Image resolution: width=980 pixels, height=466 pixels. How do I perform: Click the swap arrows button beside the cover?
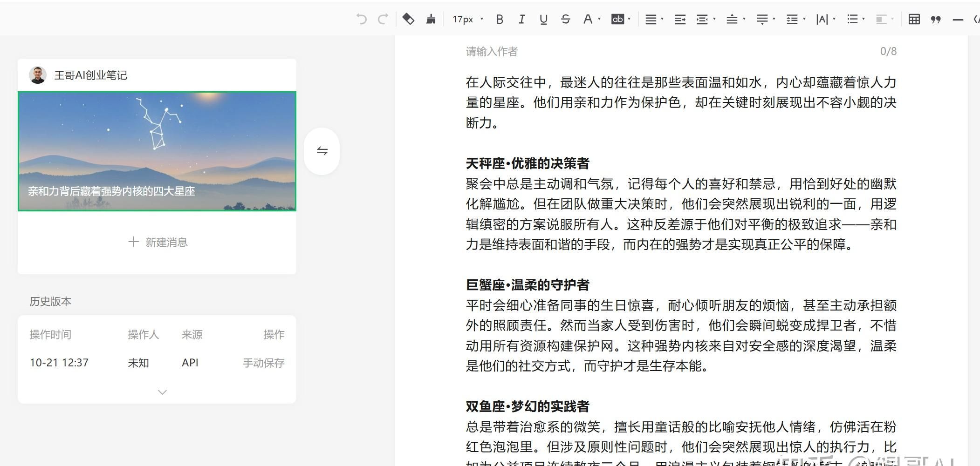(x=322, y=151)
